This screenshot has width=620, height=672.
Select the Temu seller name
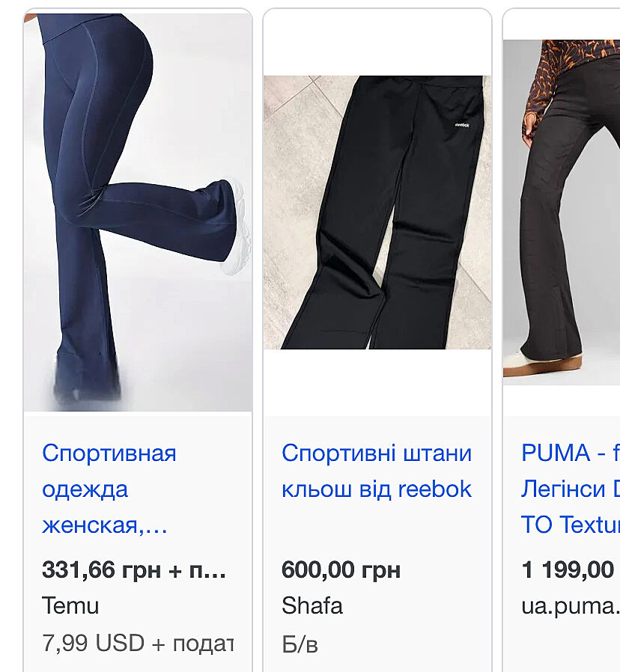tap(70, 605)
